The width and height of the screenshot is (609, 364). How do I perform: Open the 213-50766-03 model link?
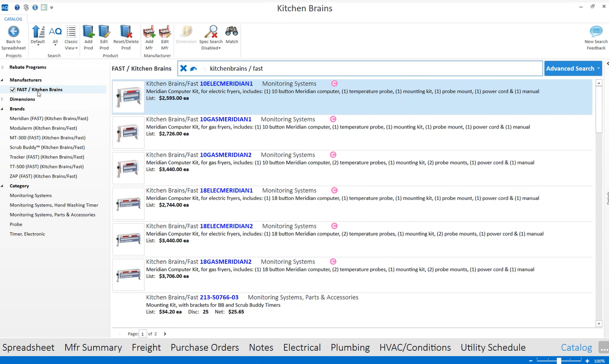(219, 297)
